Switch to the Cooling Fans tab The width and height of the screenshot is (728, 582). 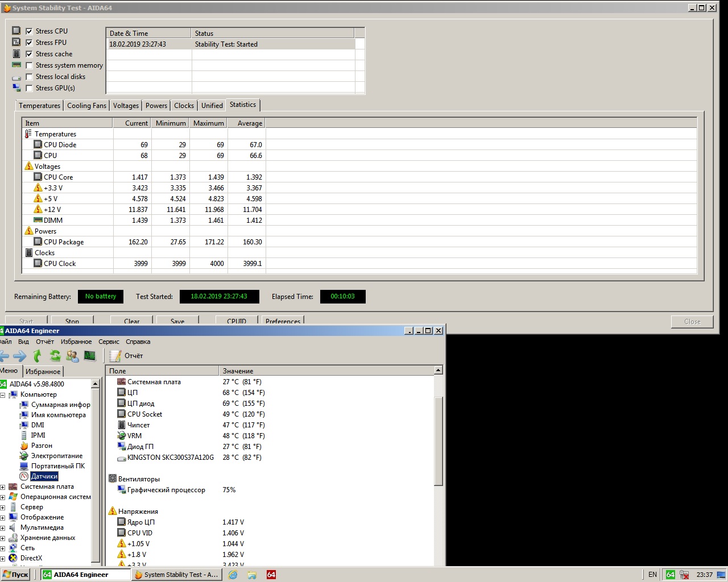[x=86, y=106]
